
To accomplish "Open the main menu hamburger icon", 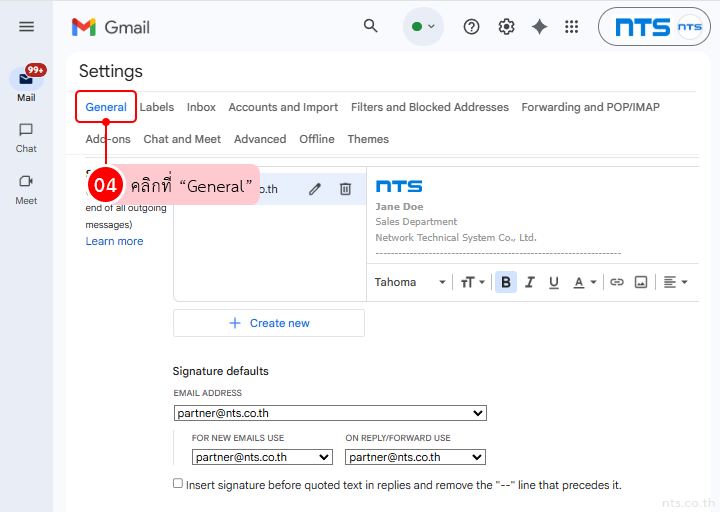I will (x=26, y=27).
